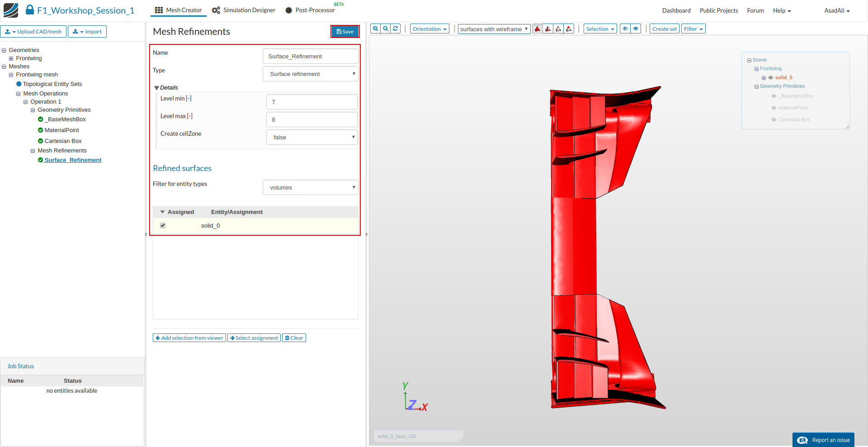Go to the Dashboard
This screenshot has width=868, height=447.
(676, 10)
